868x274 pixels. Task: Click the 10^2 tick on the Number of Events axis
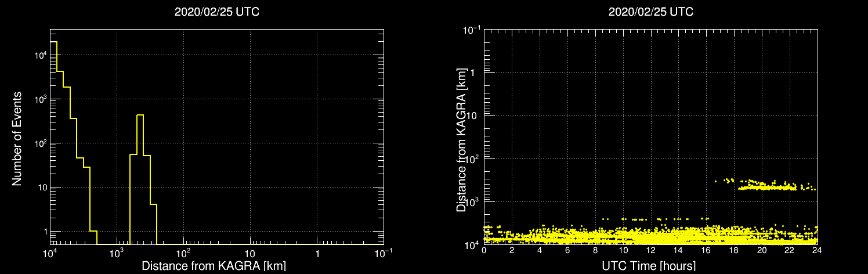pos(39,143)
